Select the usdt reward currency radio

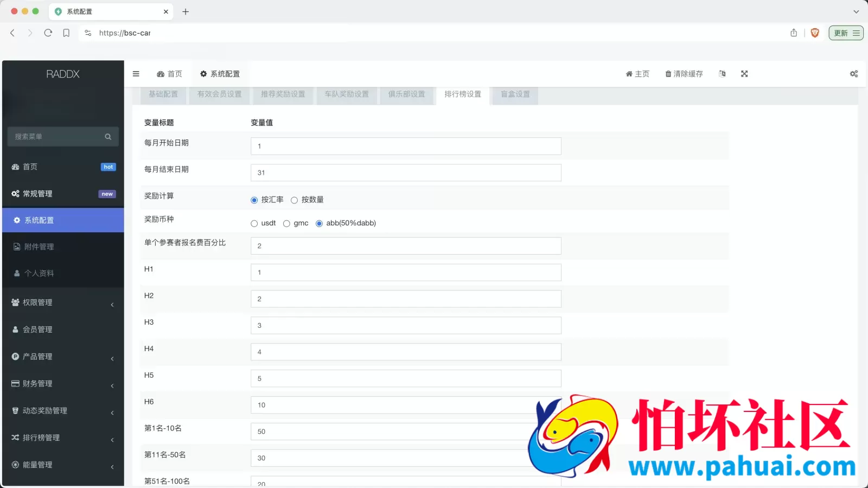pos(254,224)
